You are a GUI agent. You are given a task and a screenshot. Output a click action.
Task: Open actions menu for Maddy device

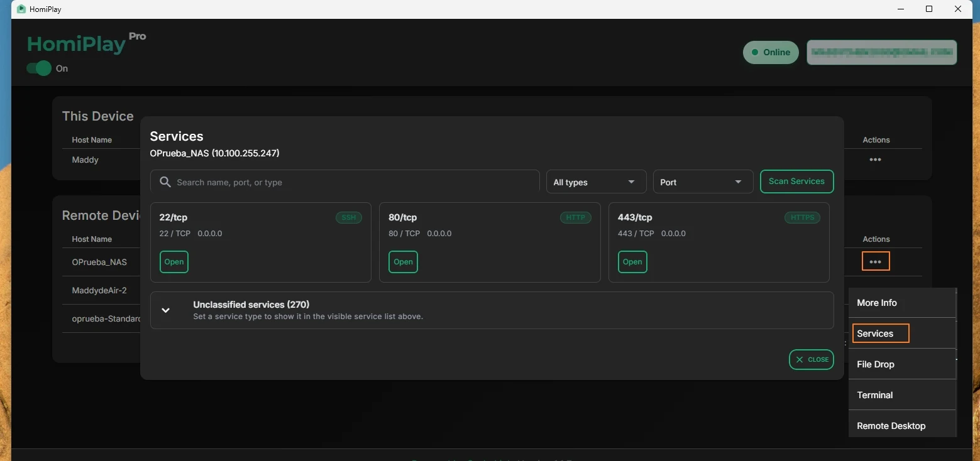[875, 160]
